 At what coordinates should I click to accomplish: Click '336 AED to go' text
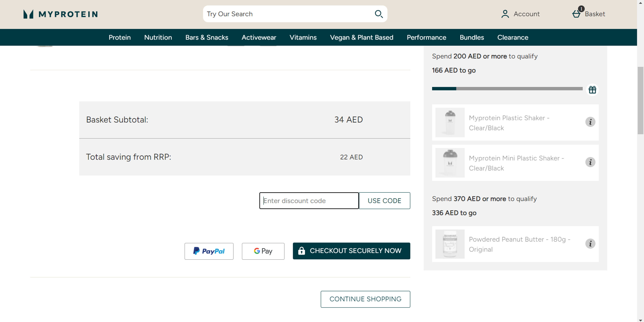(x=454, y=213)
